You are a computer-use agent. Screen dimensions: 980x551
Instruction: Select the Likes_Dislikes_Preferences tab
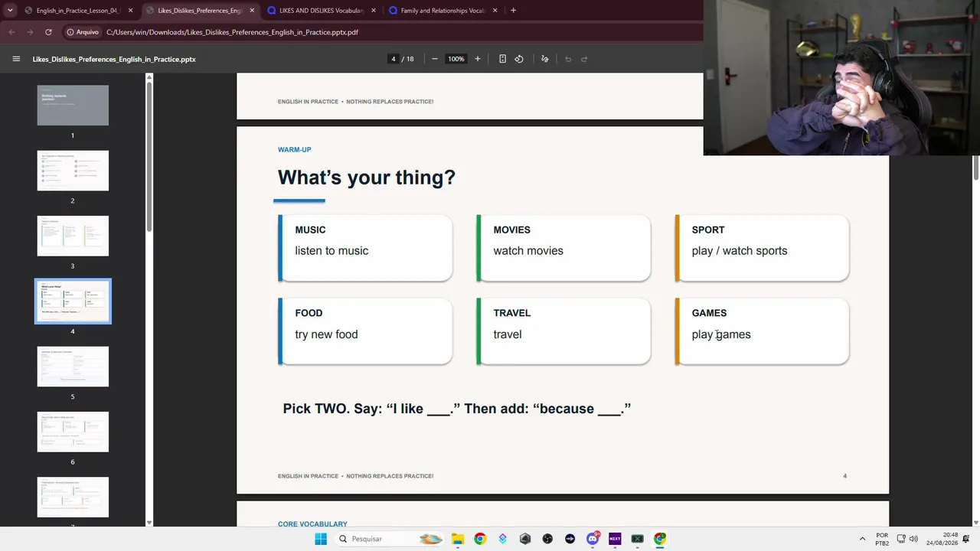[x=199, y=11]
